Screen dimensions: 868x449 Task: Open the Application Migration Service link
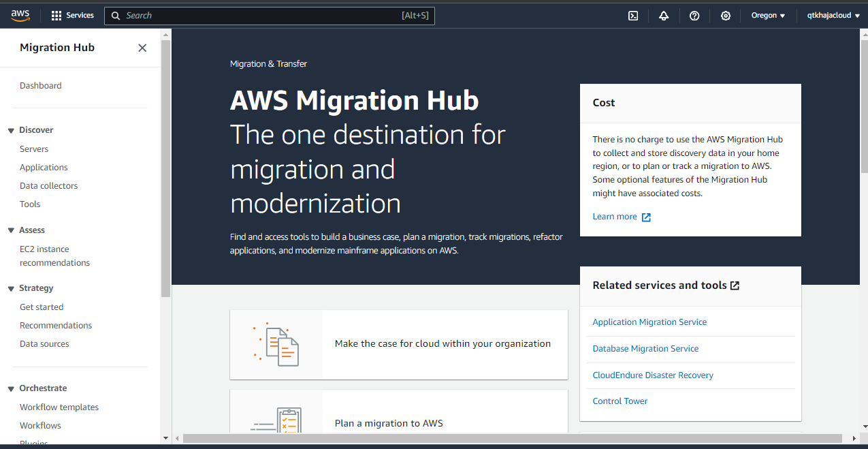pos(649,322)
